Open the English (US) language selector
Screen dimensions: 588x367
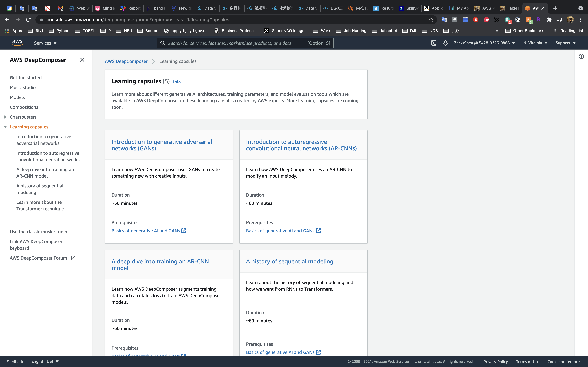point(45,361)
